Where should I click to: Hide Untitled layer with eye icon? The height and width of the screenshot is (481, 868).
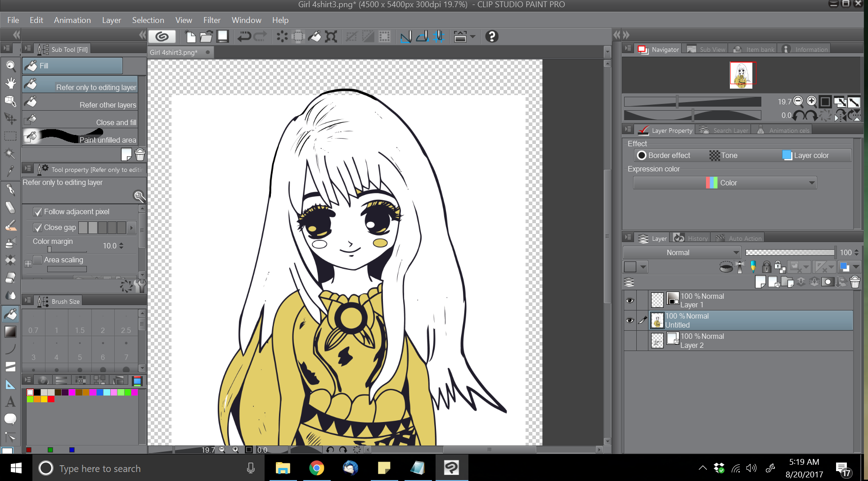630,320
